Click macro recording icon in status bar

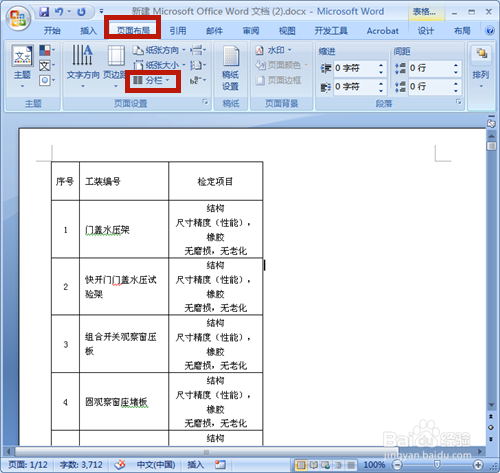pos(220,465)
